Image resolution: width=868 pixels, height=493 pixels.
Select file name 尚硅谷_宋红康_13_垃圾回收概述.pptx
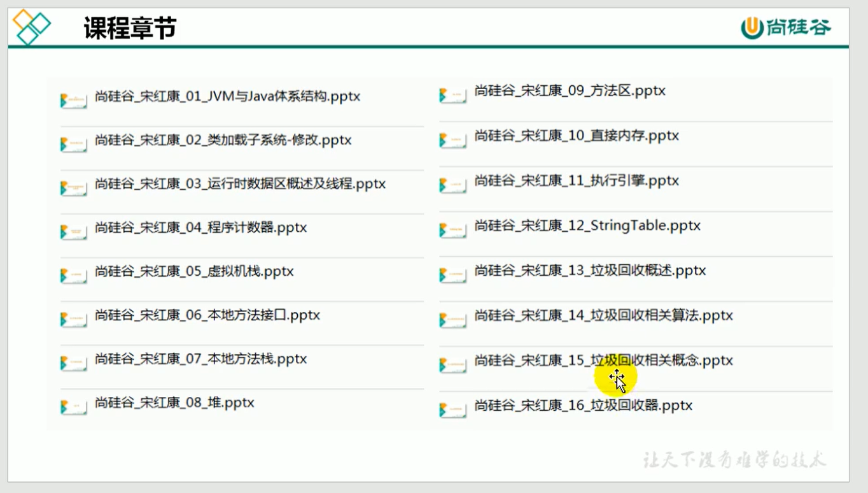(591, 271)
